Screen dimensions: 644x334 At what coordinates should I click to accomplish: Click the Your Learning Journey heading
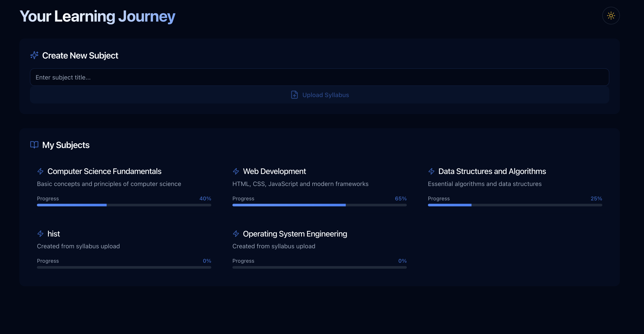coord(97,16)
